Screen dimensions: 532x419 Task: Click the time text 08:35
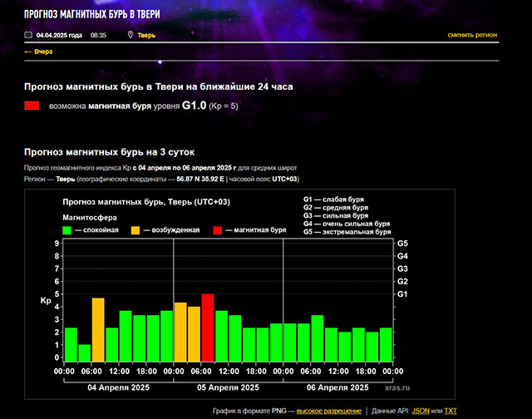click(x=98, y=35)
